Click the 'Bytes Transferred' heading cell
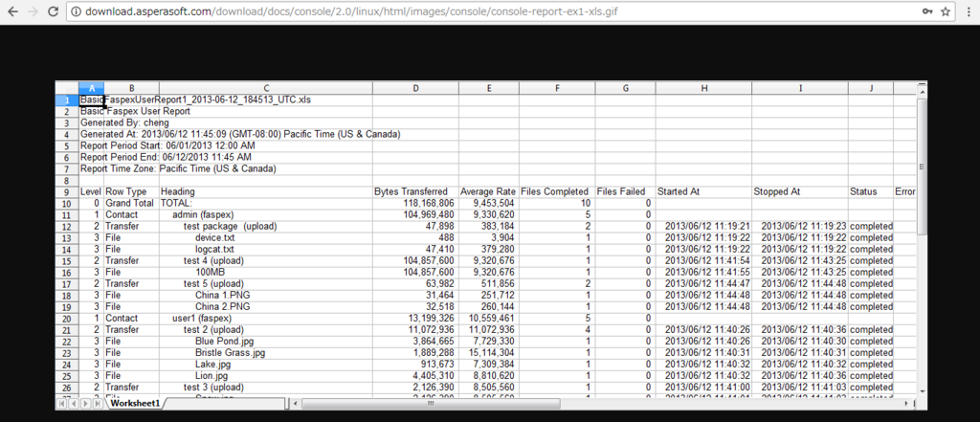The image size is (980, 422). (415, 191)
